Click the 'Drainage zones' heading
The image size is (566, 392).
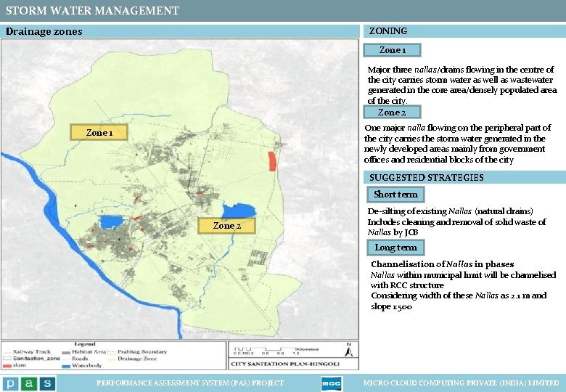[x=44, y=31]
